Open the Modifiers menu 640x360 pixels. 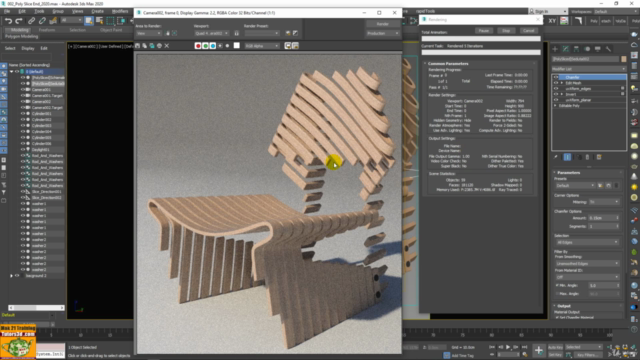[x=120, y=11]
